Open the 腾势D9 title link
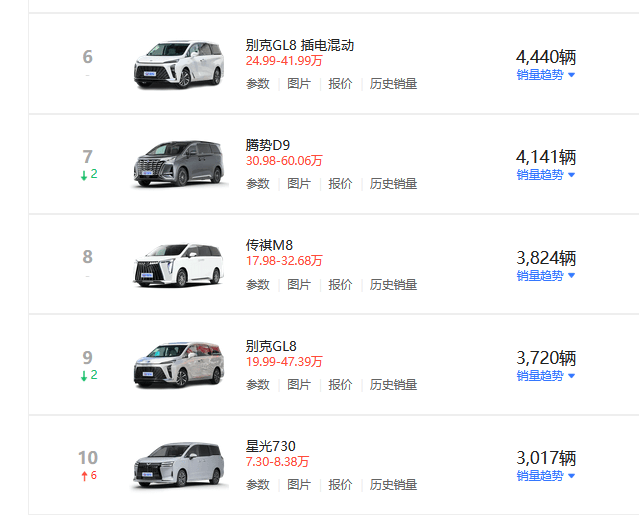This screenshot has width=639, height=526. 267,145
